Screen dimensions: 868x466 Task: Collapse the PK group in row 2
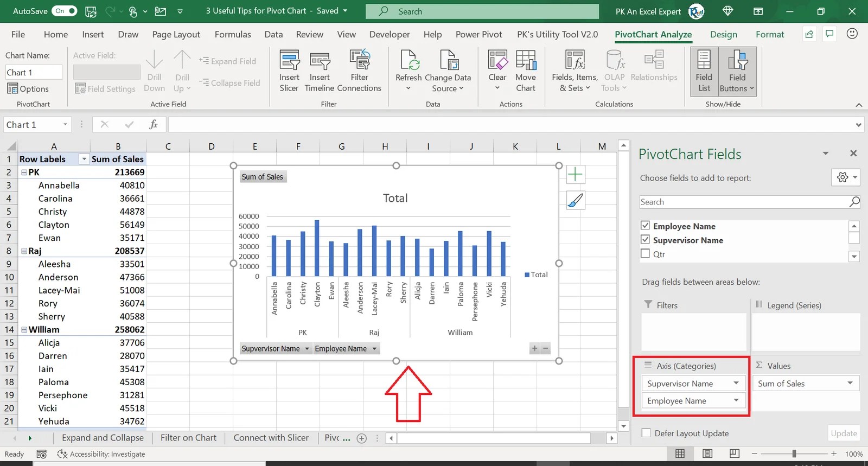(x=24, y=173)
